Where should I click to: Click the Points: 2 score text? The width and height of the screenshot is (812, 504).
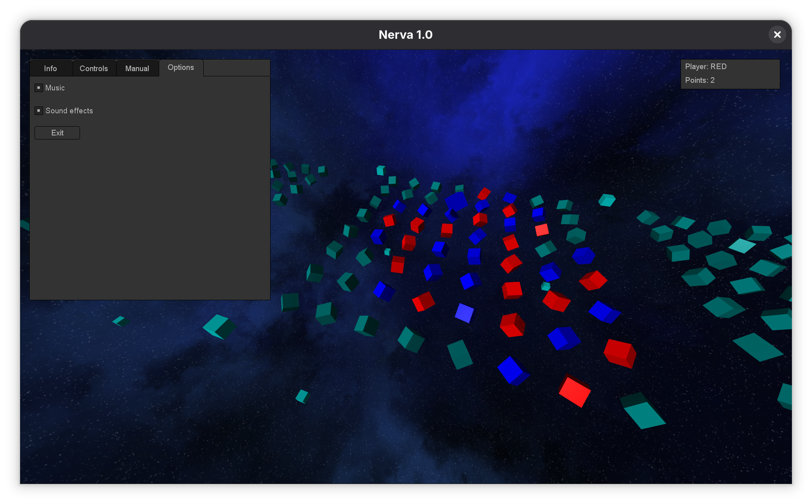[699, 80]
